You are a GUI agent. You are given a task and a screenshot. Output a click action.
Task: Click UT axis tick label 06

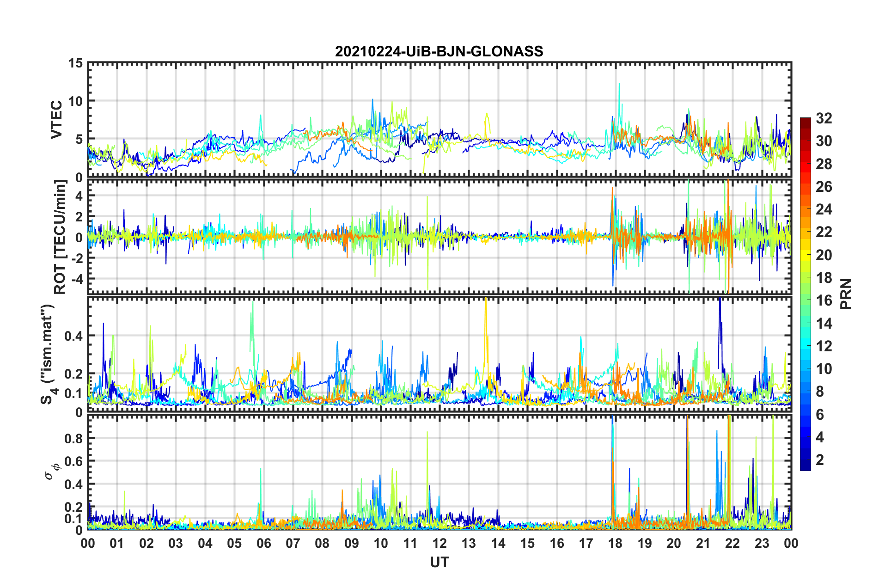(264, 543)
